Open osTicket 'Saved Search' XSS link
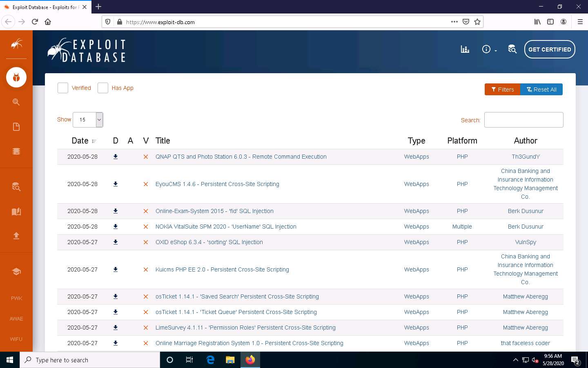Screen dimensions: 588x368 [237, 296]
